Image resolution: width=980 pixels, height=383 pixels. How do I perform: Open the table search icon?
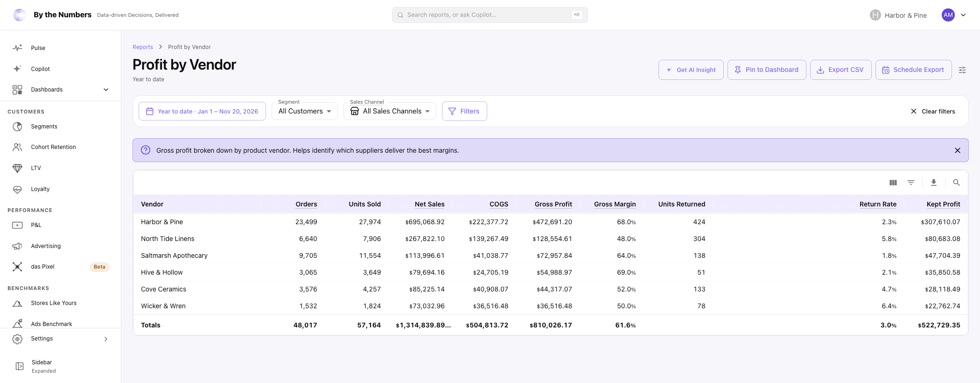coord(956,183)
